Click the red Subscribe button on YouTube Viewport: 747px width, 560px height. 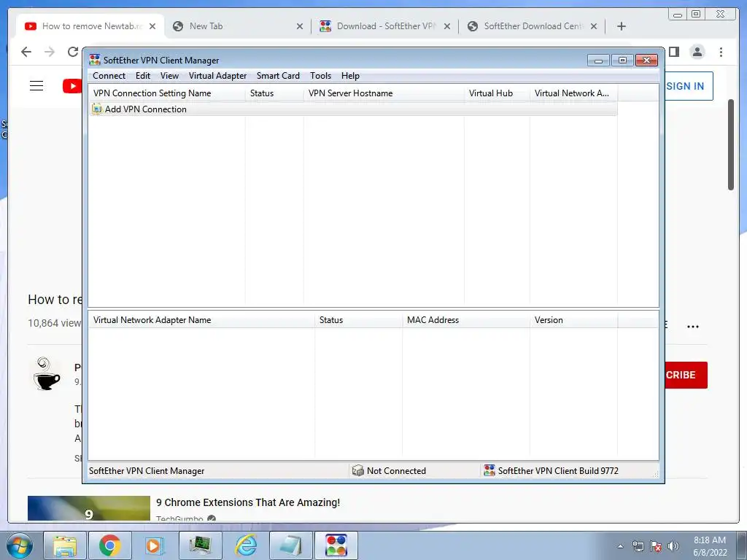tap(685, 376)
